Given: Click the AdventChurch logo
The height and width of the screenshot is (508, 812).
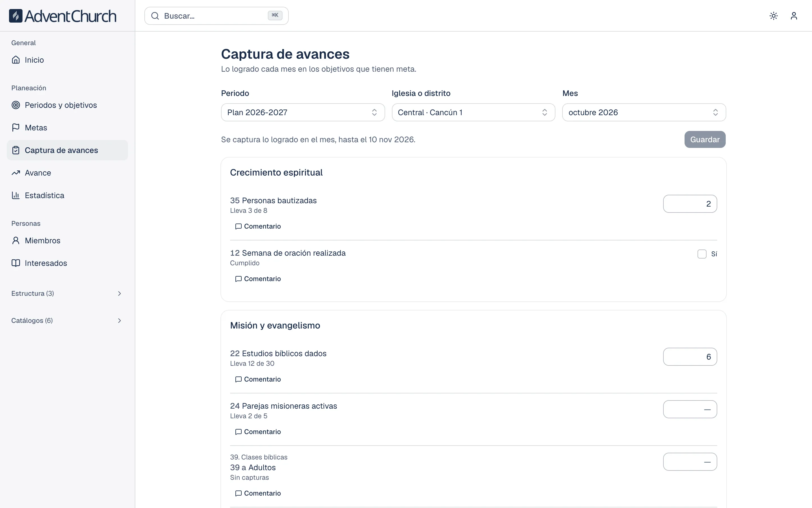Looking at the screenshot, I should click(63, 16).
